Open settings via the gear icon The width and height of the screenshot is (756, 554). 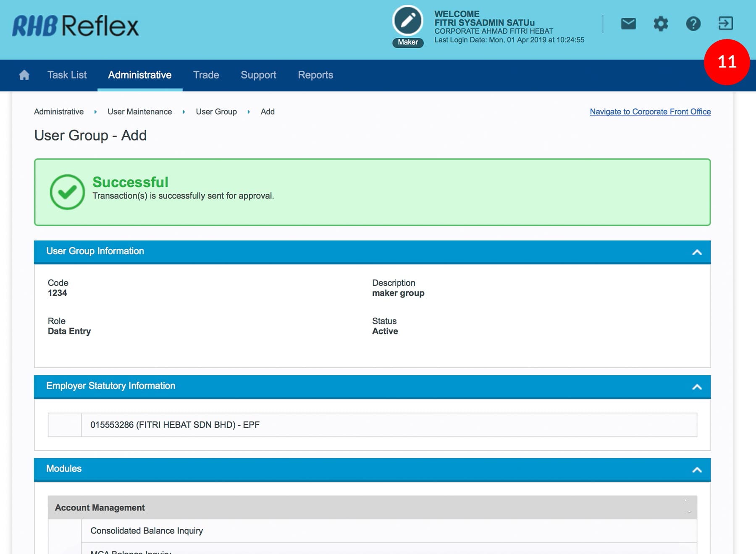pyautogui.click(x=660, y=24)
